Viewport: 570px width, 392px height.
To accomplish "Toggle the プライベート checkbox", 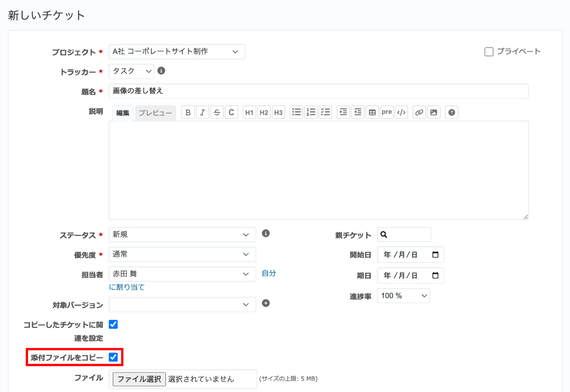I will point(489,52).
